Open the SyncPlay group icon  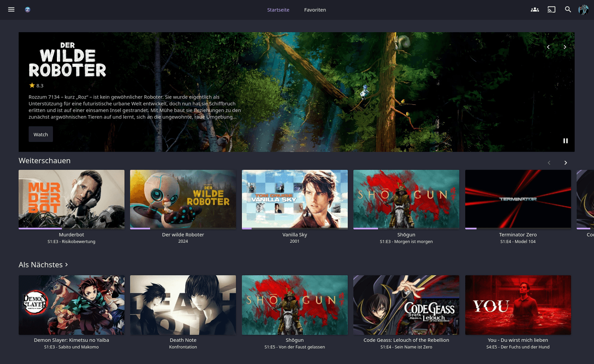(x=535, y=9)
